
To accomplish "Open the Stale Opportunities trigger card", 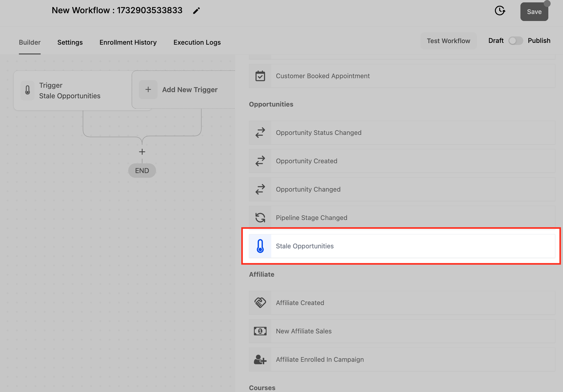I will 70,91.
